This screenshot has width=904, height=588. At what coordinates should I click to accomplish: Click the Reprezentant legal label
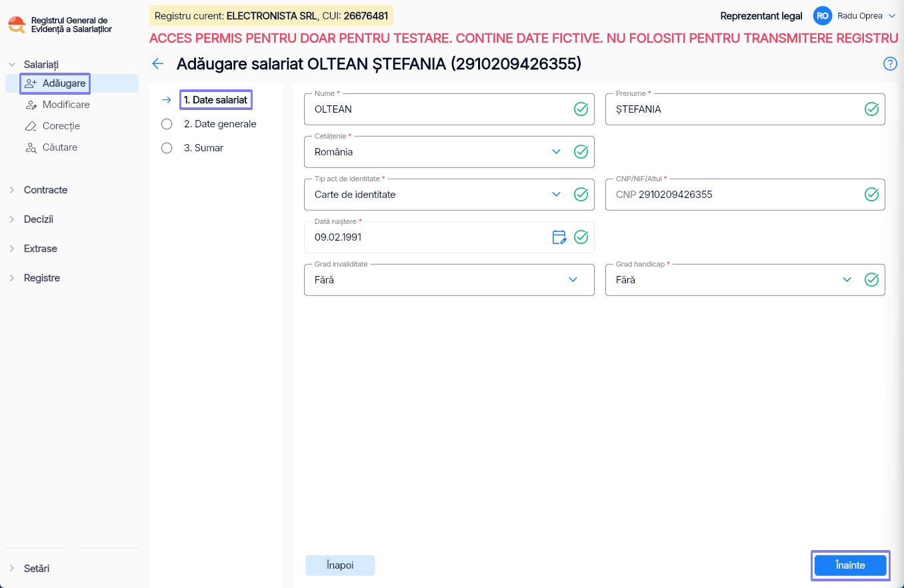tap(761, 16)
